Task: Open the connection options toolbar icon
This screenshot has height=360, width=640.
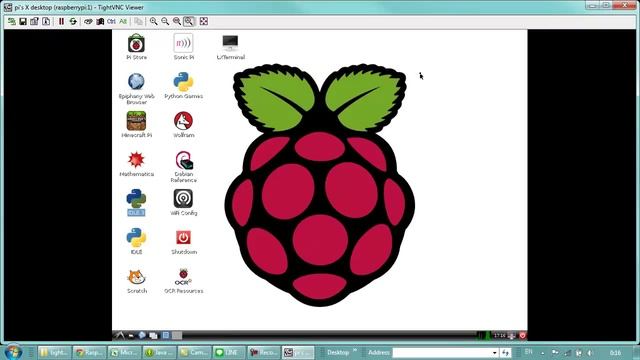Action: 34,21
